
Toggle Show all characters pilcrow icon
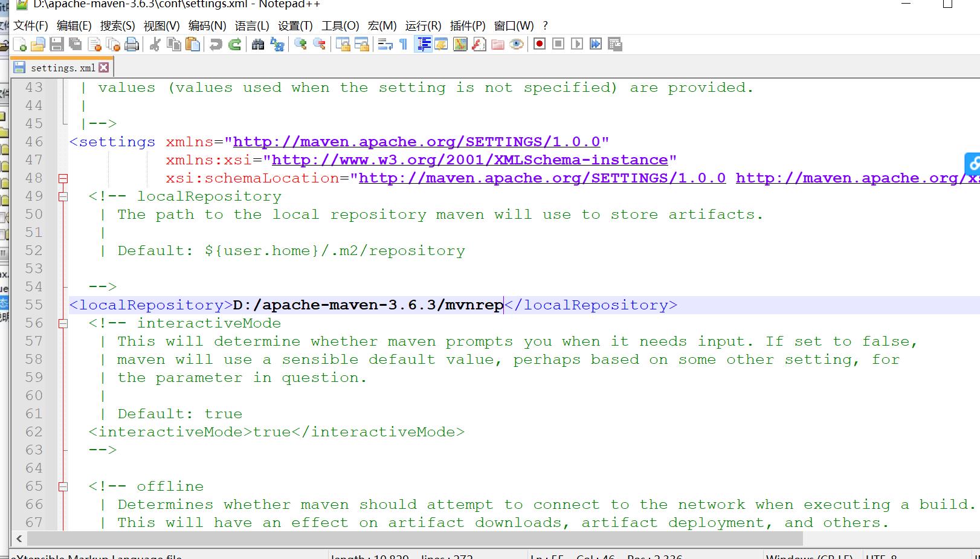click(x=404, y=44)
